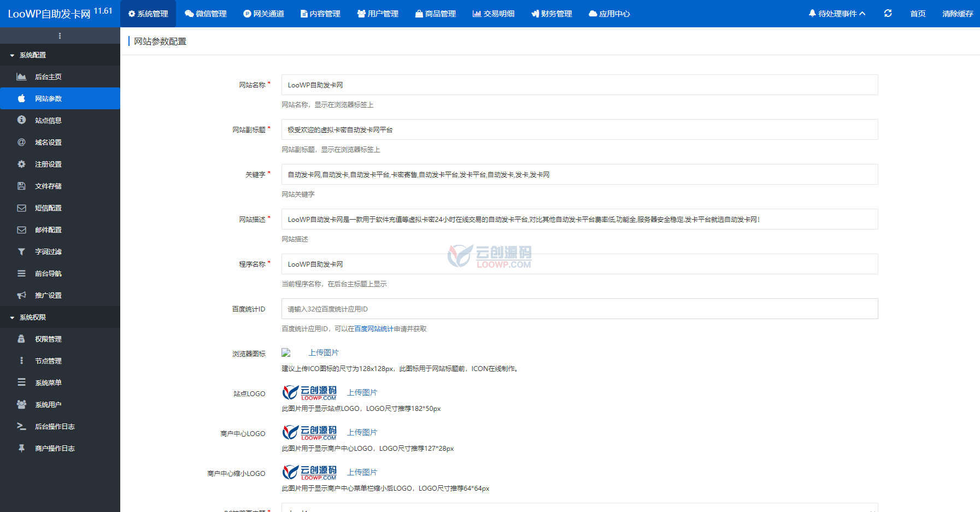Click the users icon beside 系统用户
This screenshot has height=512, width=980.
[x=21, y=404]
